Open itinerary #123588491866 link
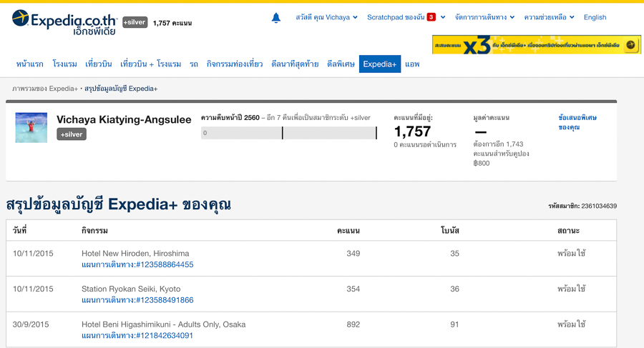The height and width of the screenshot is (348, 644). 137,300
